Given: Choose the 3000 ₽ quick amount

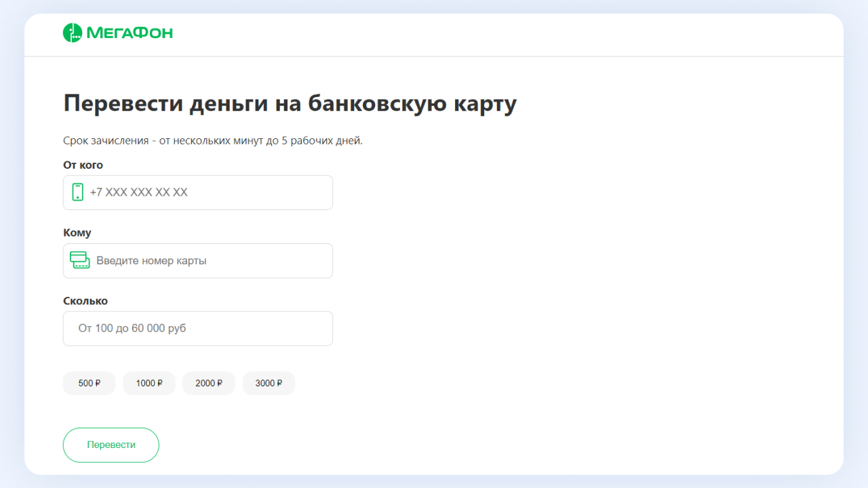Looking at the screenshot, I should point(269,383).
